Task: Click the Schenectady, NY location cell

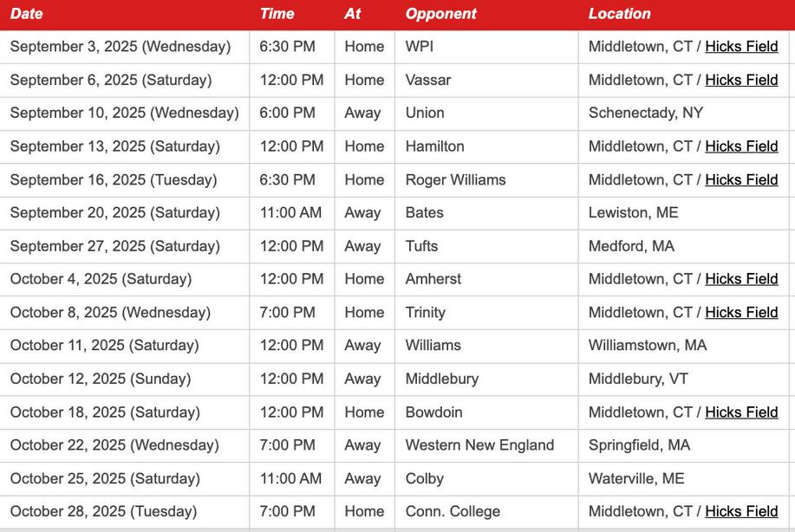Action: click(683, 113)
